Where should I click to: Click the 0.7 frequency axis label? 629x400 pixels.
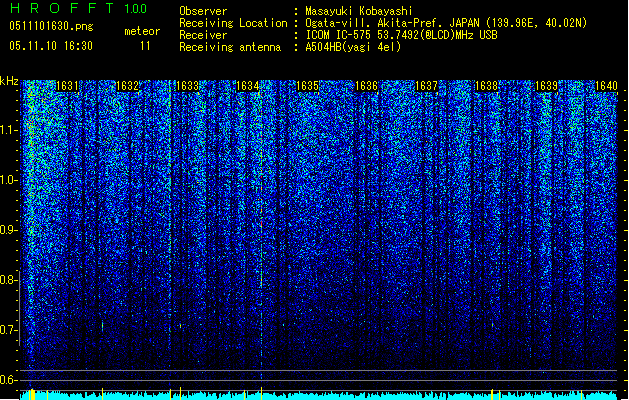pyautogui.click(x=8, y=330)
